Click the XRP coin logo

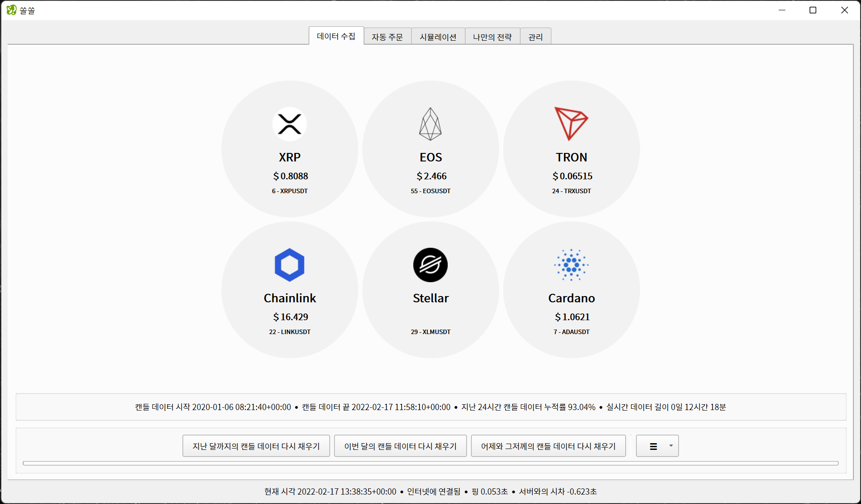pyautogui.click(x=289, y=124)
